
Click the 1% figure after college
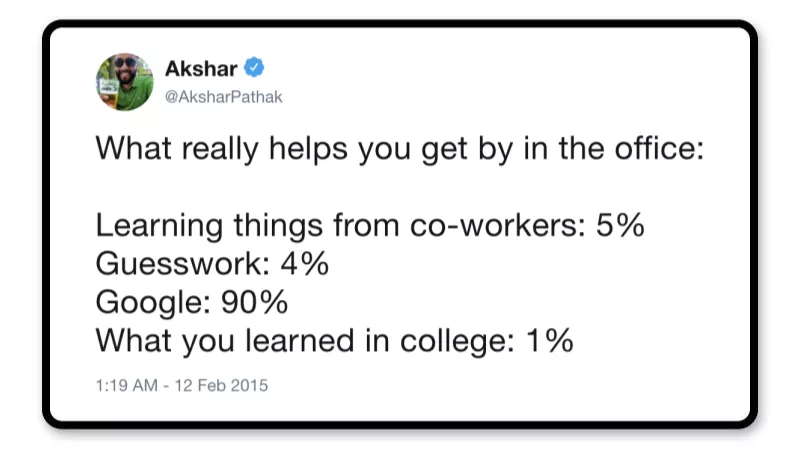pyautogui.click(x=550, y=341)
